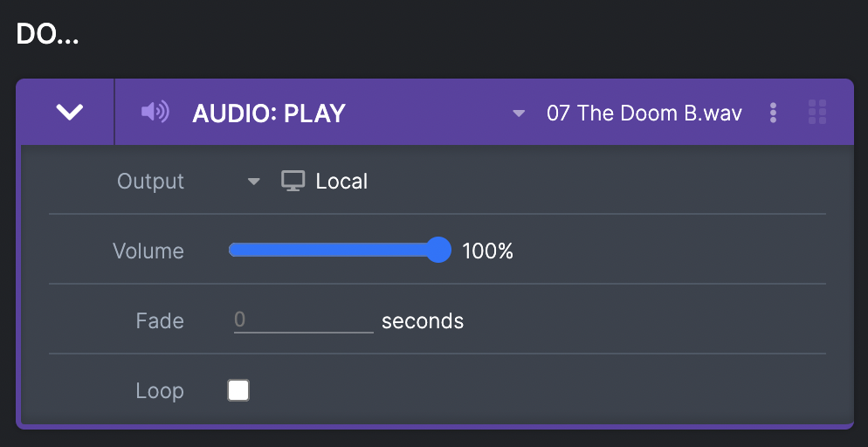Click the grid drag handle icon
Viewport: 868px width, 447px height.
[817, 113]
